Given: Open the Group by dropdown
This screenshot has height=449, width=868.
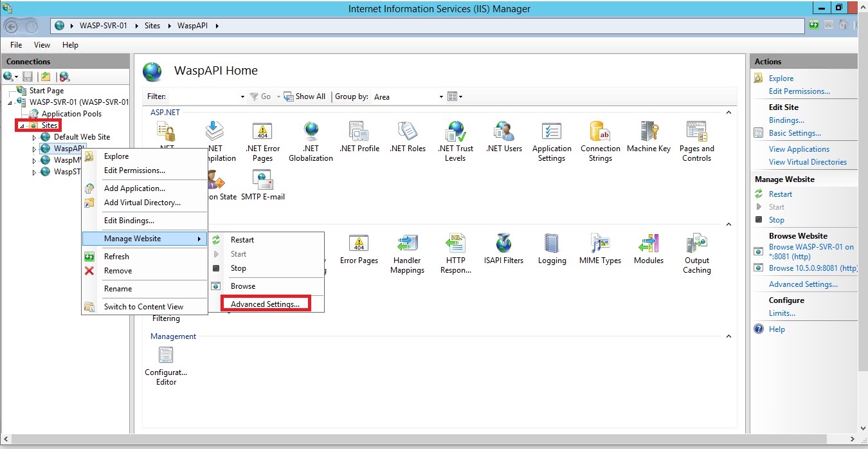Looking at the screenshot, I should [x=441, y=97].
